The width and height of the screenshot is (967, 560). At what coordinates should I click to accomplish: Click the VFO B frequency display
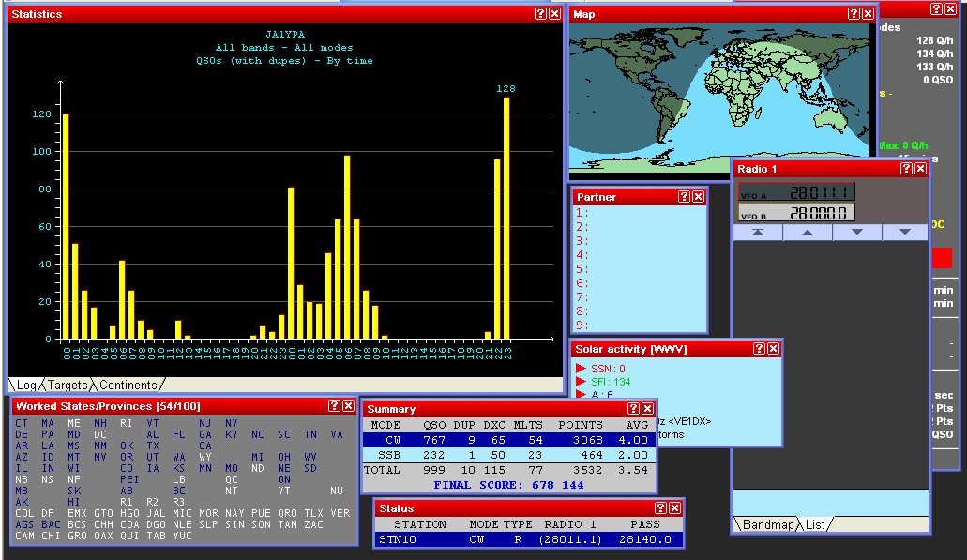pyautogui.click(x=796, y=213)
